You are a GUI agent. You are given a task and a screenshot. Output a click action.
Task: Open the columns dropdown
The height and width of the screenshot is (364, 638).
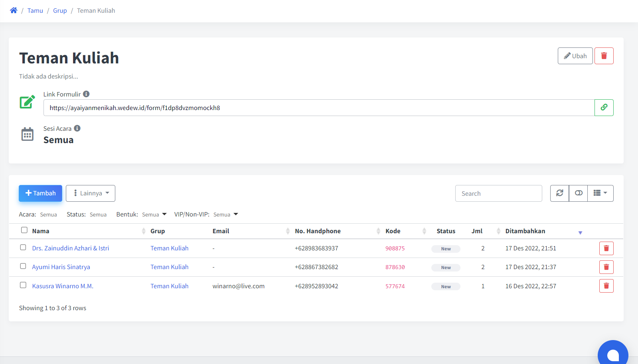(600, 193)
